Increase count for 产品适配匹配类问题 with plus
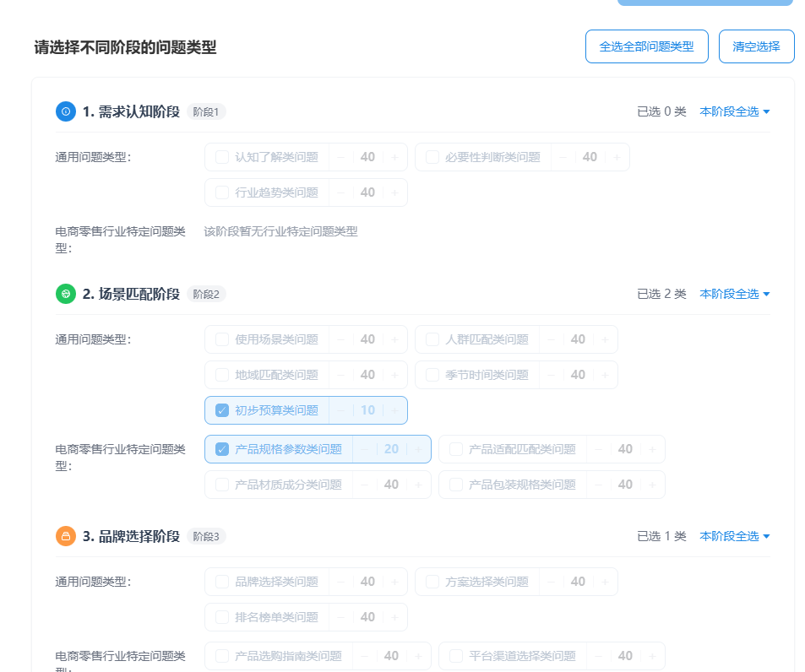The image size is (805, 672). 652,449
